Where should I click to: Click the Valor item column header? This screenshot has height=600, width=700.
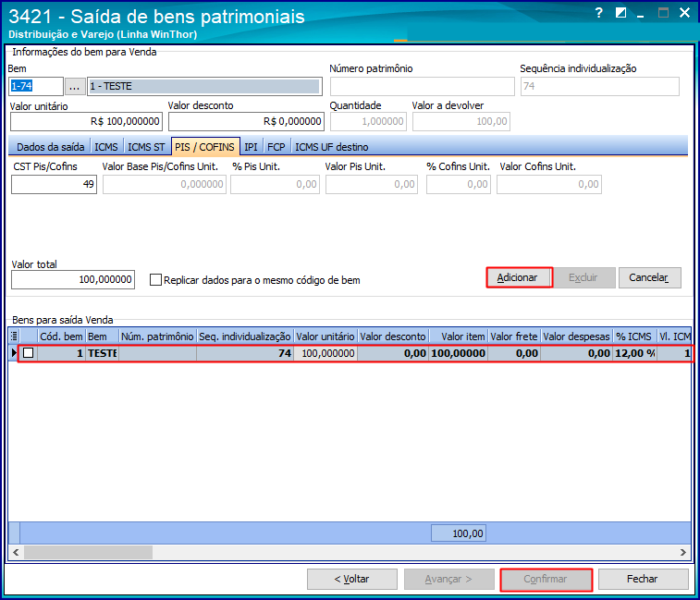[x=459, y=337]
